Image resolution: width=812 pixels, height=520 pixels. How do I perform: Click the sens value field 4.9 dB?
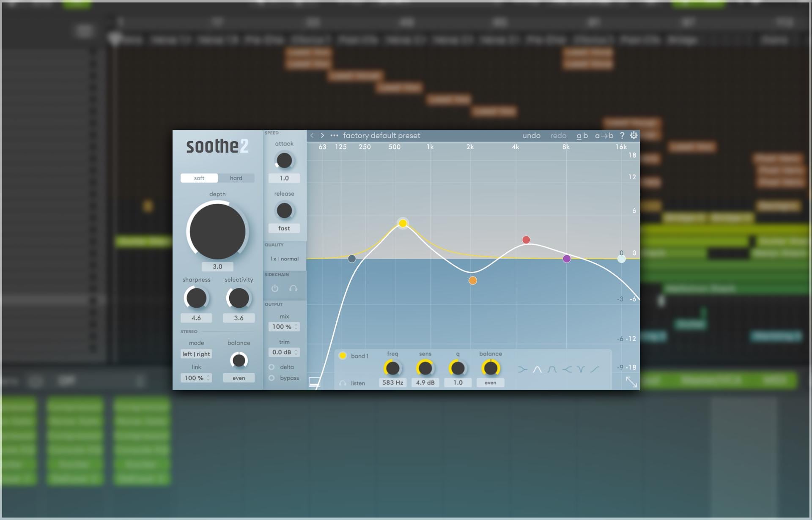425,383
